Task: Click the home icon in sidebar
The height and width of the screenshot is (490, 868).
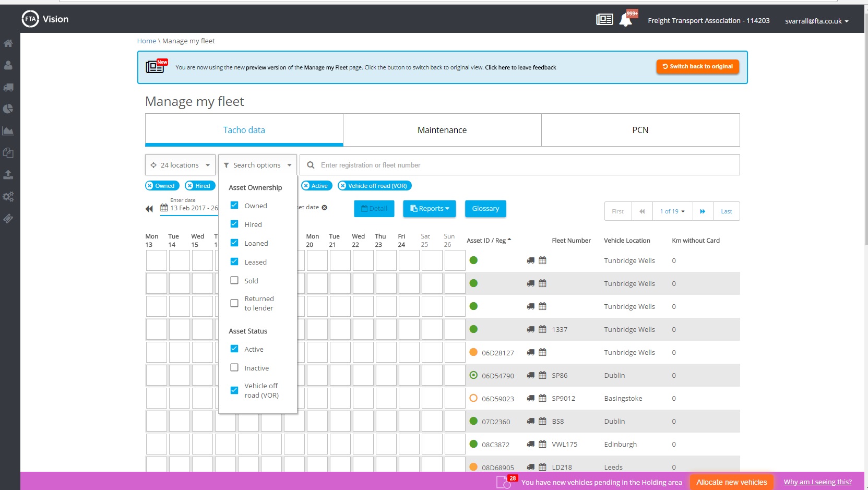Action: pyautogui.click(x=8, y=43)
